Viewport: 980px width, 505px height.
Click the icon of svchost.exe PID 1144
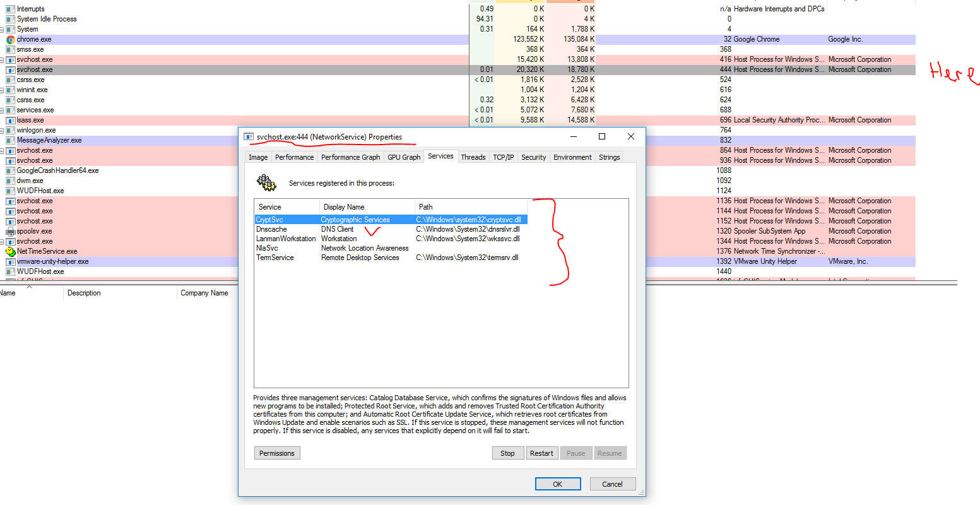tap(11, 211)
